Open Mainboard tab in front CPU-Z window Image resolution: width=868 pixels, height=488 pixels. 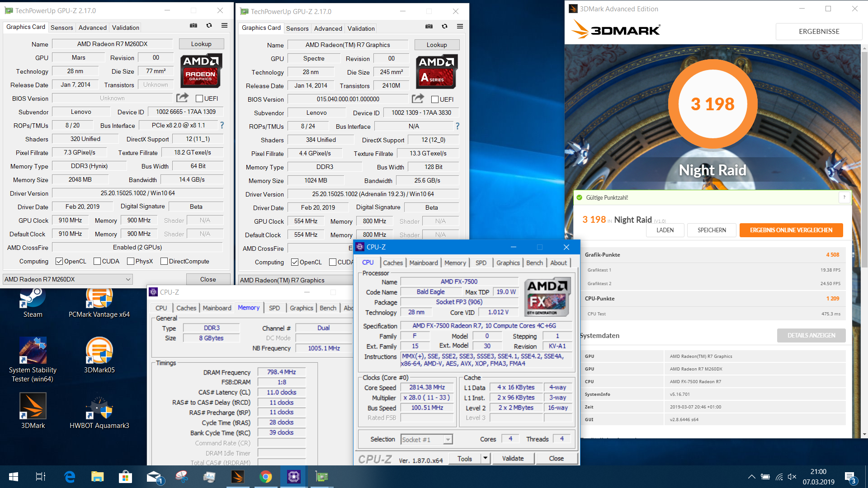click(x=423, y=263)
